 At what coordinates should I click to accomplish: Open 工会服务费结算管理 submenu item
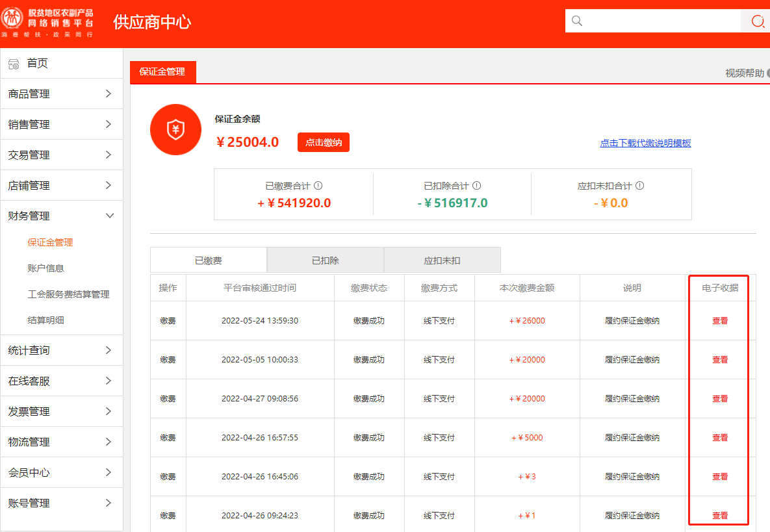(x=68, y=294)
